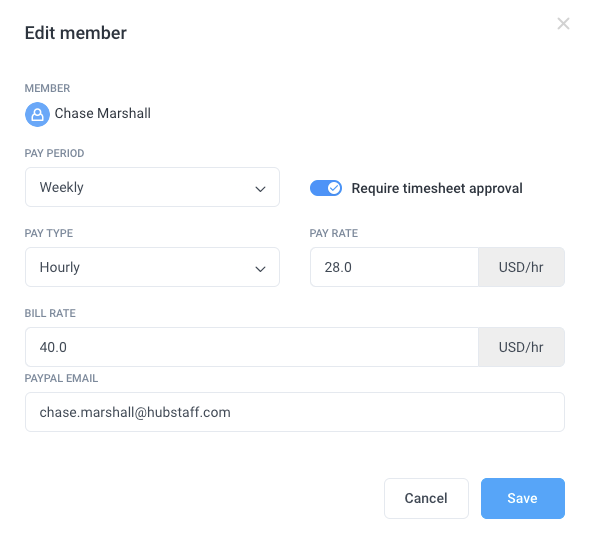Focus the Bill Rate field showing 40.0
Viewport: 593px width, 542px height.
pos(252,347)
